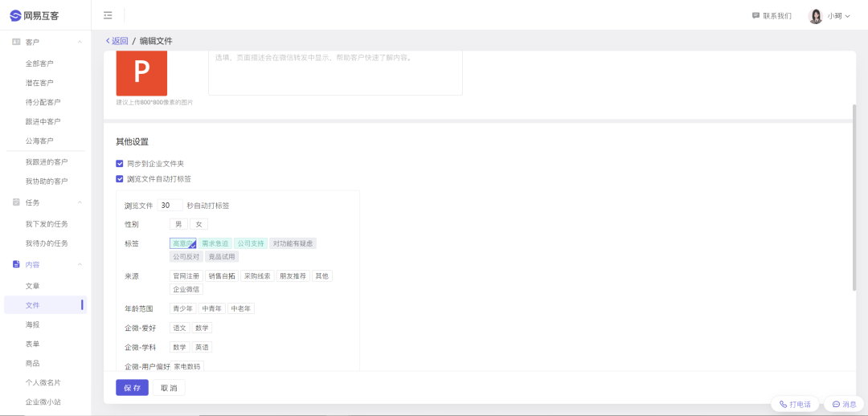Go to 全部客户 in the sidebar

click(39, 63)
